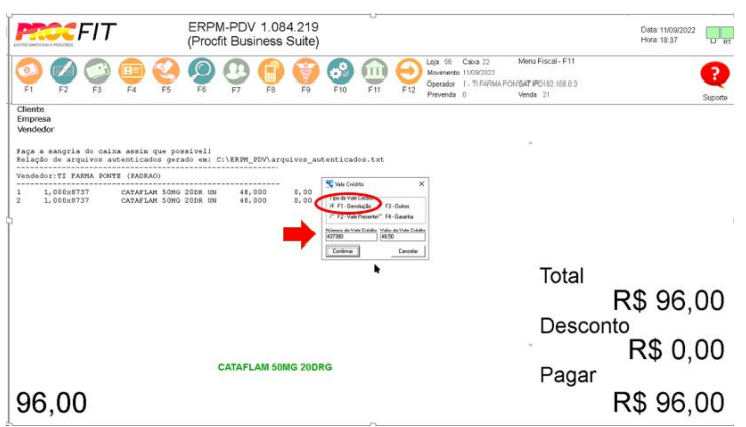Click the ERPM-PDV 1.084.219 title
746x427 pixels.
253,27
